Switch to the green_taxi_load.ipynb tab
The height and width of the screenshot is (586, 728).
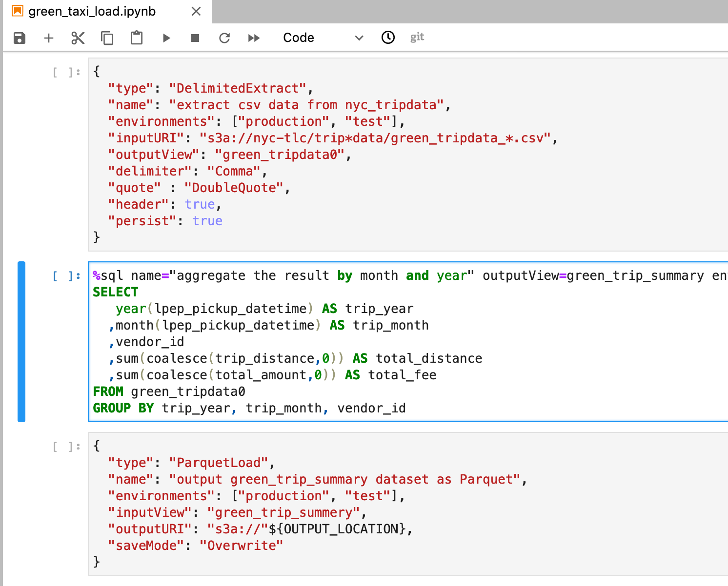(x=107, y=11)
